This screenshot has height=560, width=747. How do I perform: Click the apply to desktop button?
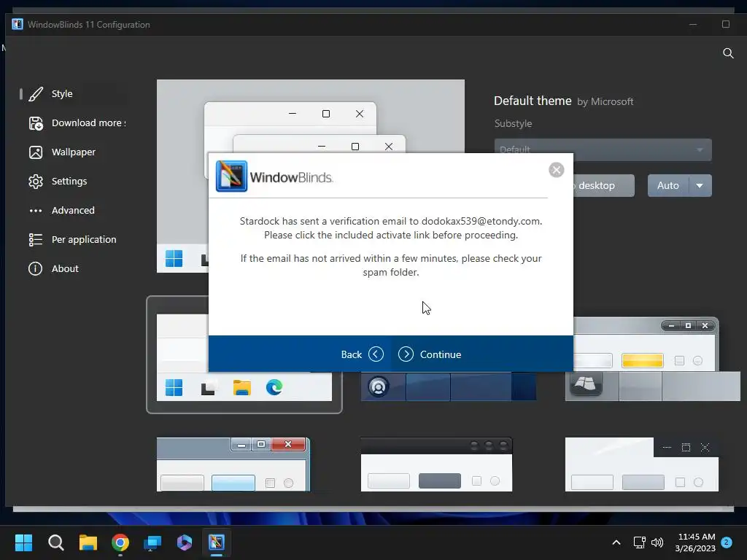pyautogui.click(x=604, y=185)
